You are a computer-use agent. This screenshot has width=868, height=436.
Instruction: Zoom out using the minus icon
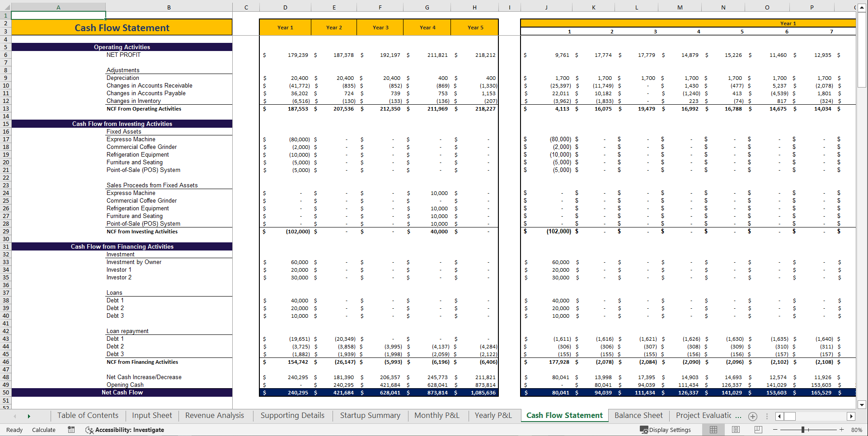(x=774, y=430)
